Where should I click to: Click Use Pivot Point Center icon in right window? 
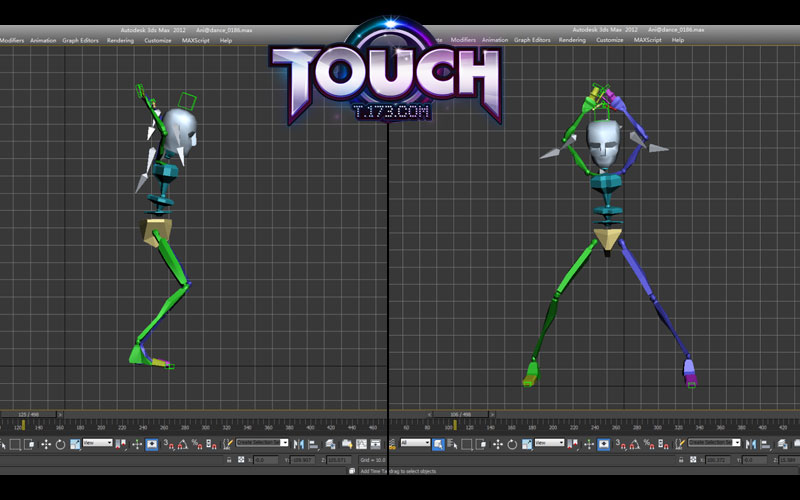[x=573, y=444]
